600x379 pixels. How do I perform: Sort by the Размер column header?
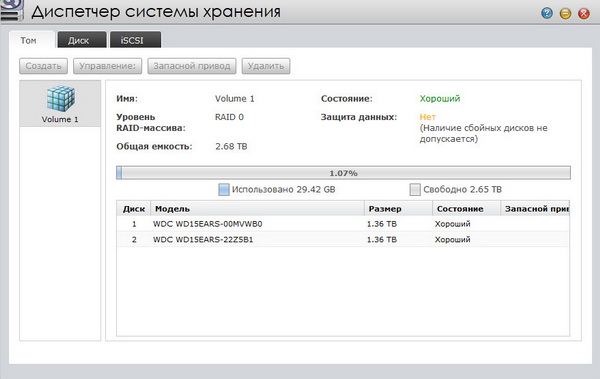point(398,209)
